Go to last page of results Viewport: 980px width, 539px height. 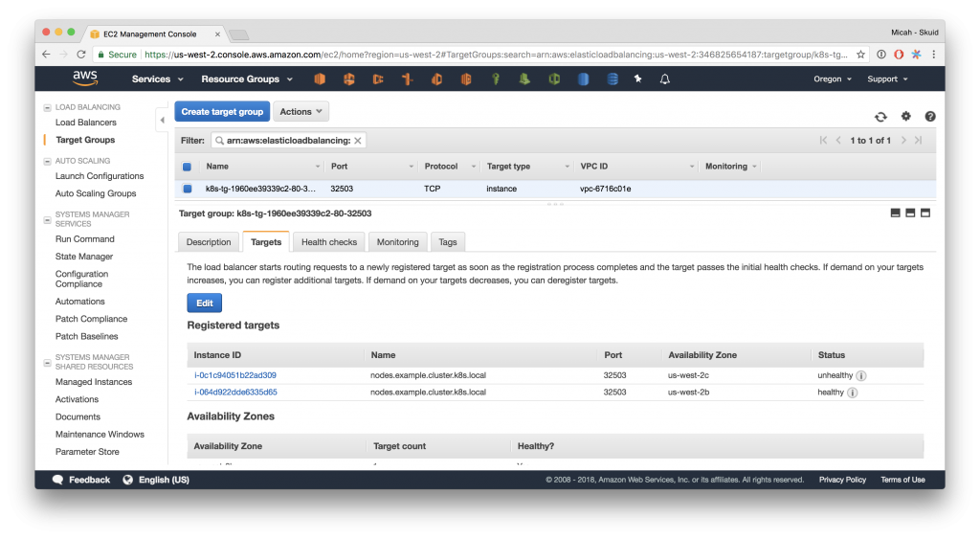pyautogui.click(x=918, y=140)
